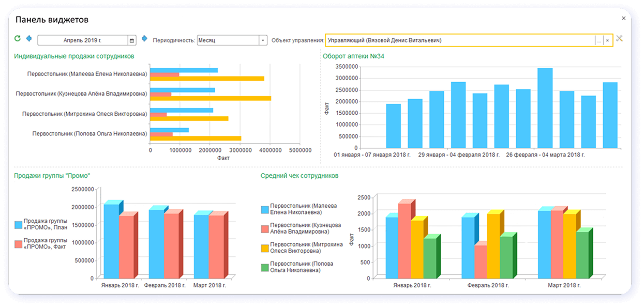Click the period date field Апрель 2019 г.

click(83, 40)
